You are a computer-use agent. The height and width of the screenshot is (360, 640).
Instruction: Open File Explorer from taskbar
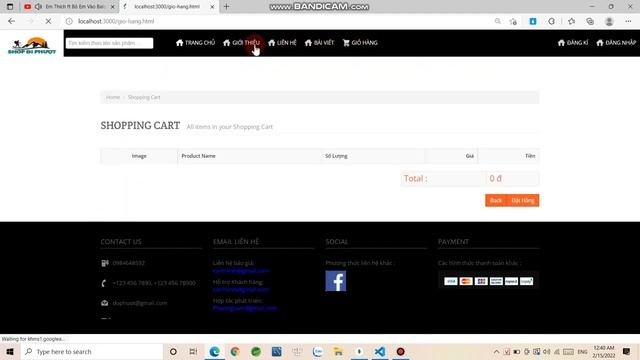point(338,351)
